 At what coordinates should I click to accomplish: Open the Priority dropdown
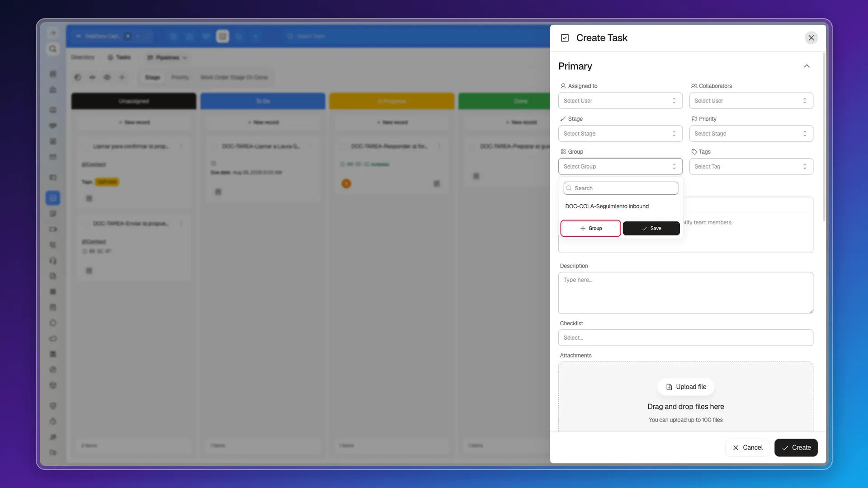(x=751, y=133)
